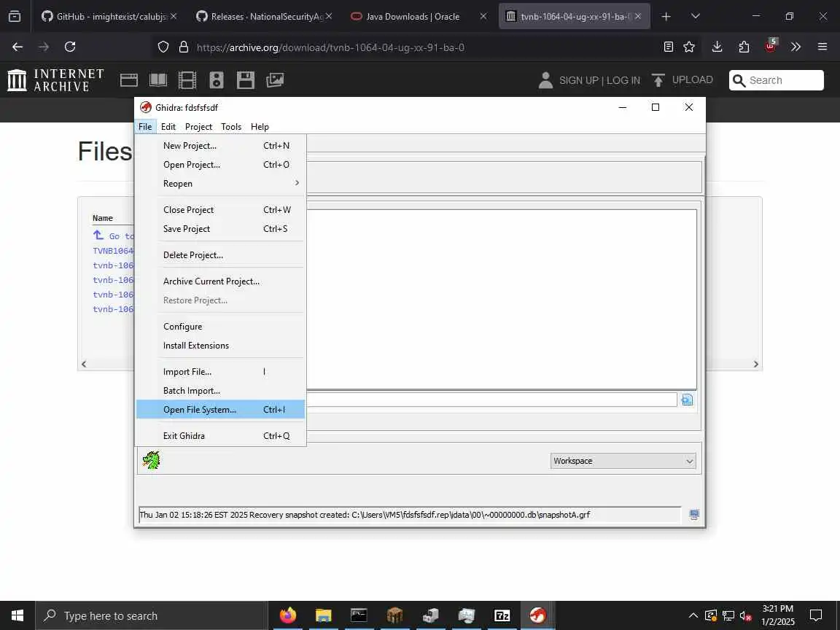Click the Firefox reload page icon
Image resolution: width=840 pixels, height=630 pixels.
(x=70, y=47)
